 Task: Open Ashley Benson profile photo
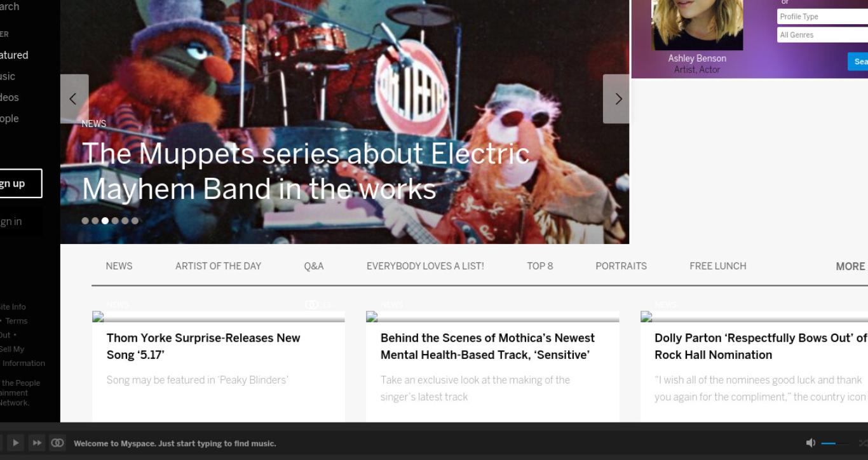(x=697, y=25)
